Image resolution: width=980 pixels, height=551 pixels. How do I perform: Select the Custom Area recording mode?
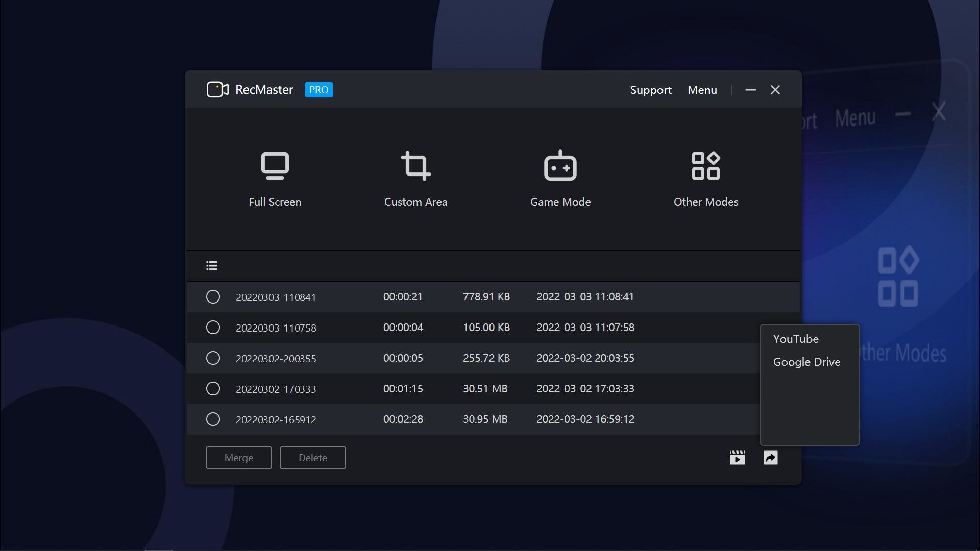(x=415, y=179)
